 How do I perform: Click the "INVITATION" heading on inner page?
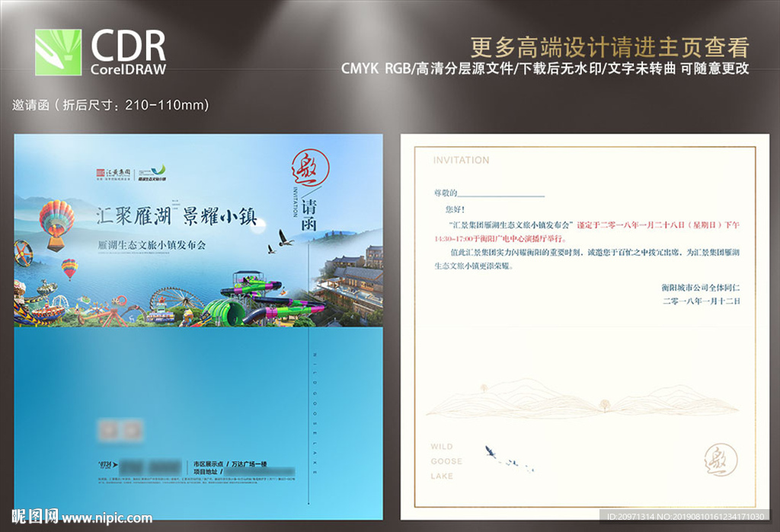pos(461,160)
